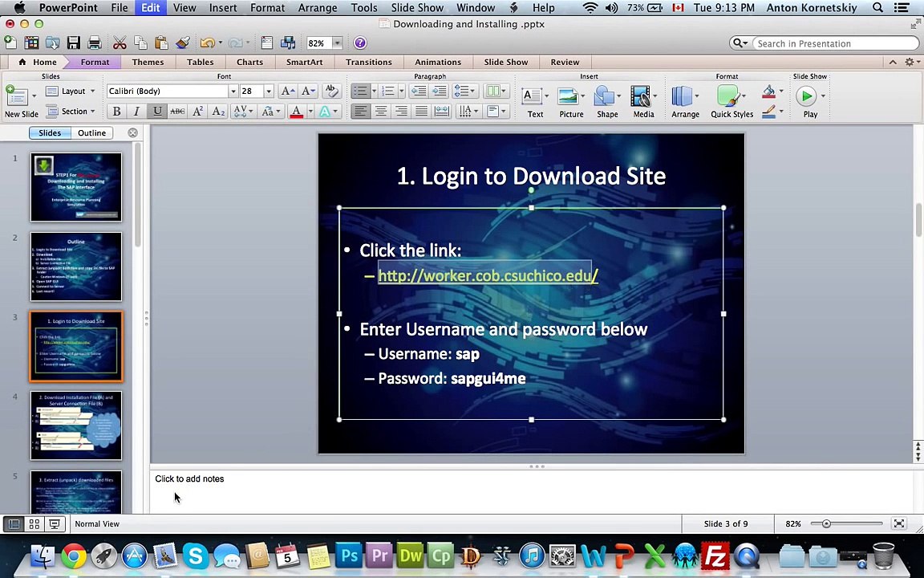Open the Character Spacing dropdown
924x578 pixels.
point(242,111)
